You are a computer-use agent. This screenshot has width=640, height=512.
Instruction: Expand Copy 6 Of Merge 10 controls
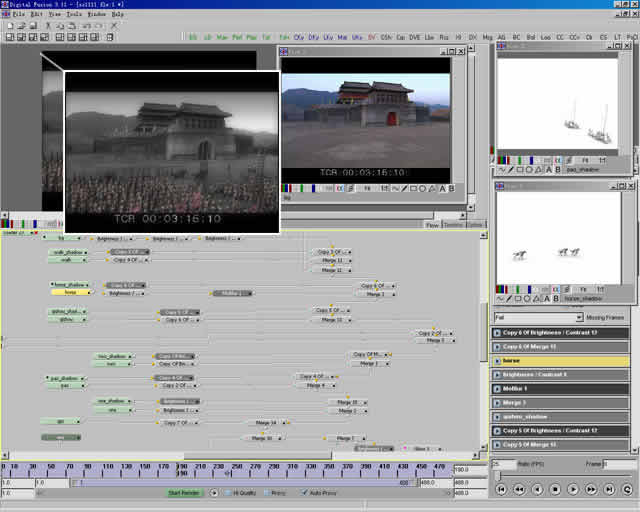tap(497, 347)
